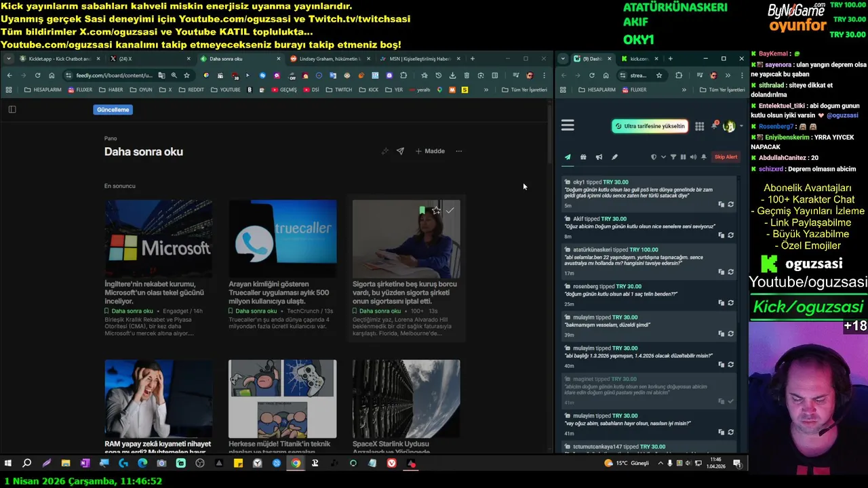The width and height of the screenshot is (868, 488).
Task: Mark the Sigorta article as read with checkmark
Action: 450,211
